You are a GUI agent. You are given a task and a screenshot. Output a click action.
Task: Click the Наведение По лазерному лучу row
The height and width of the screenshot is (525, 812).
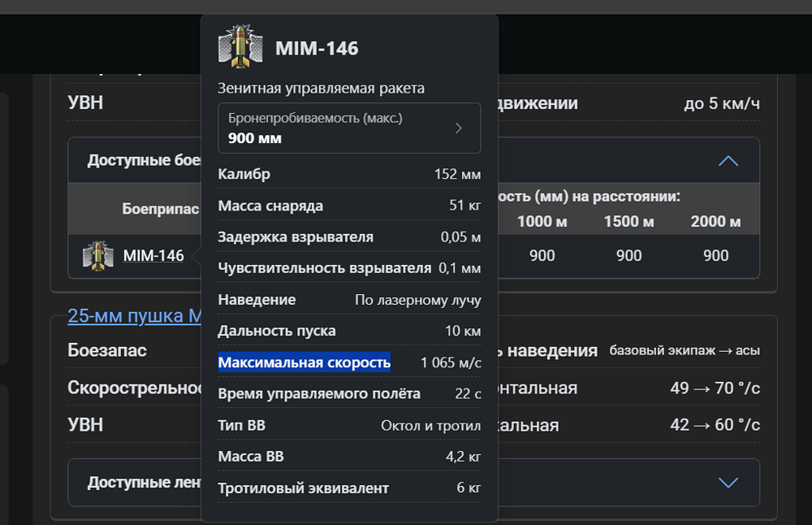click(349, 300)
